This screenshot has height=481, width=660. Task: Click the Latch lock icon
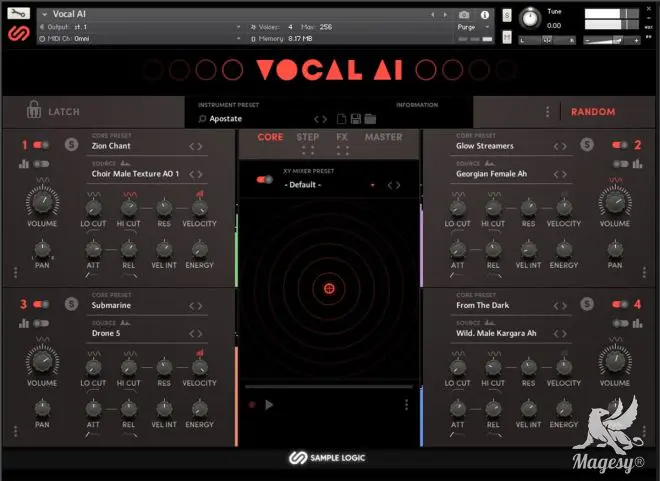click(x=34, y=110)
